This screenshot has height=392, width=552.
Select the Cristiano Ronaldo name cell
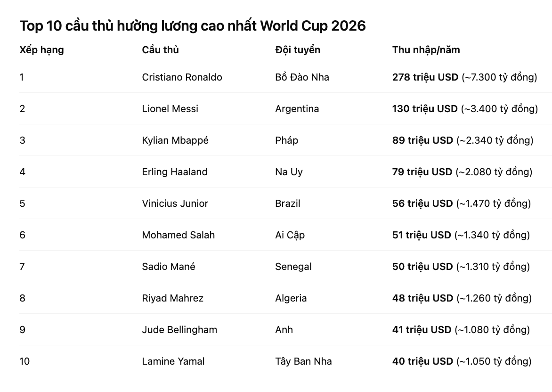(182, 77)
